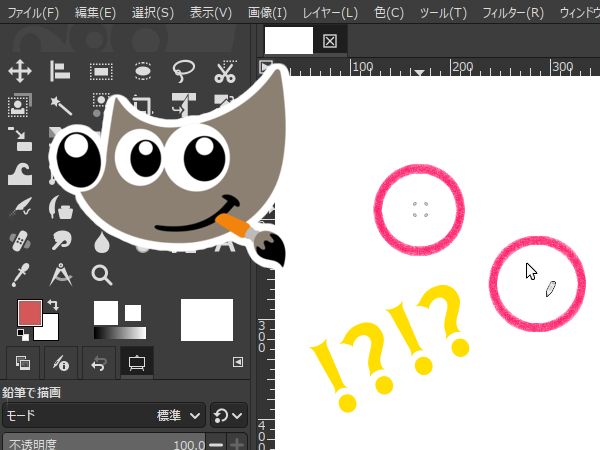Open the フィルター(R) menu
The height and width of the screenshot is (450, 600).
pyautogui.click(x=513, y=13)
